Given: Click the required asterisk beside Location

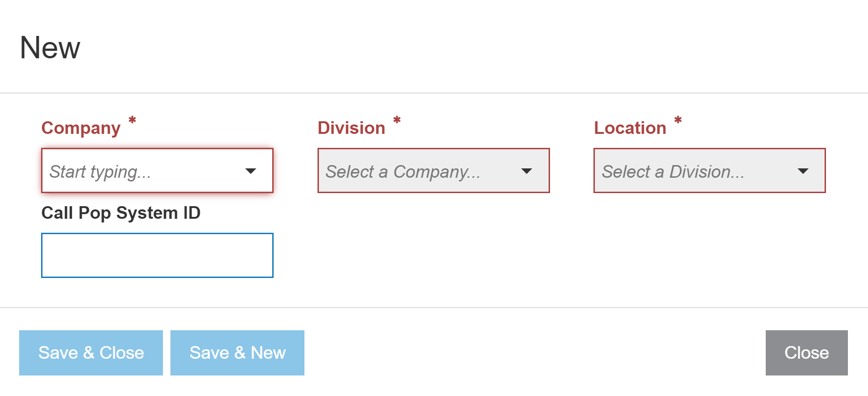Looking at the screenshot, I should pyautogui.click(x=678, y=120).
